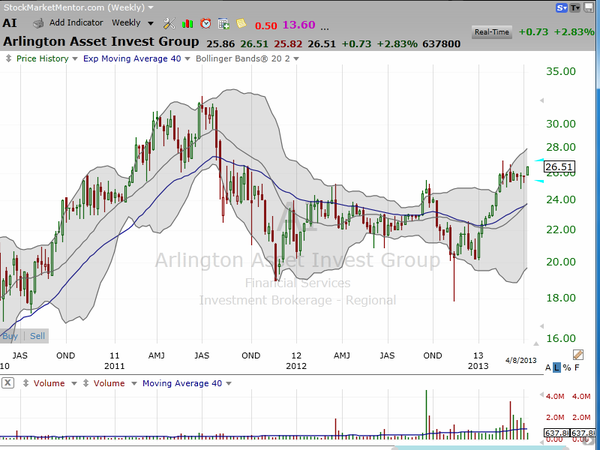Image resolution: width=600 pixels, height=450 pixels.
Task: Click the move arrows beside Price History
Action: coord(8,59)
